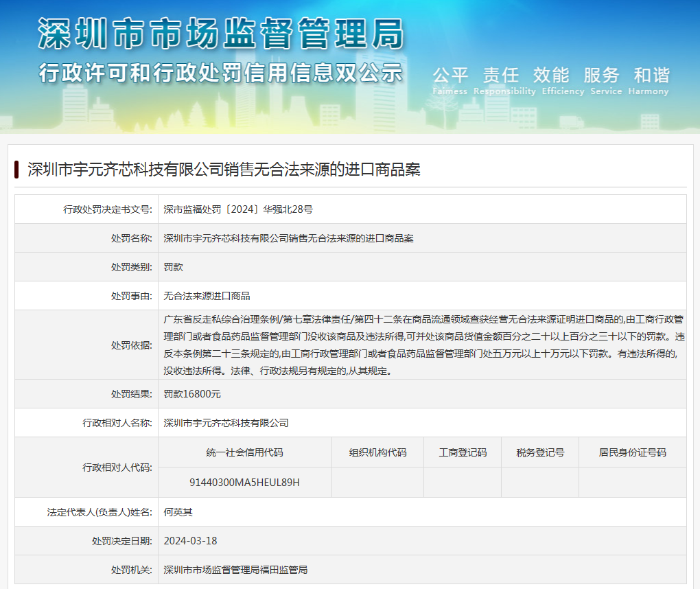This screenshot has width=700, height=589.
Task: Click the 深圳市市场监督管理局 banner title
Action: 221,34
